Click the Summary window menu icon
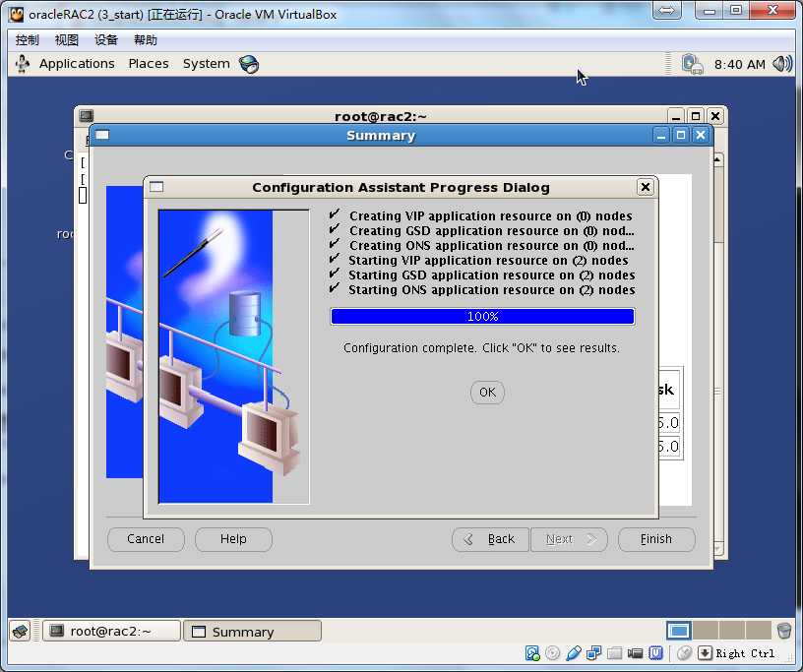 (102, 135)
